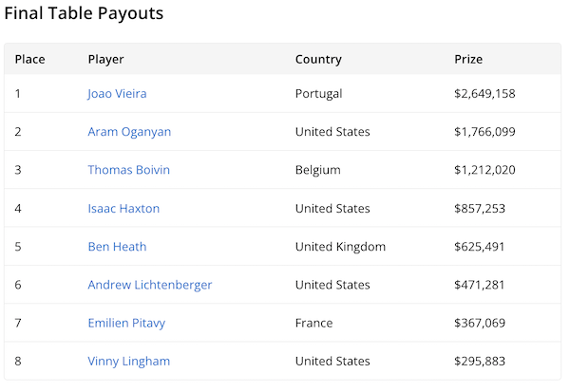The height and width of the screenshot is (392, 570).
Task: Open Joao Vieira's player profile link
Action: (x=117, y=94)
